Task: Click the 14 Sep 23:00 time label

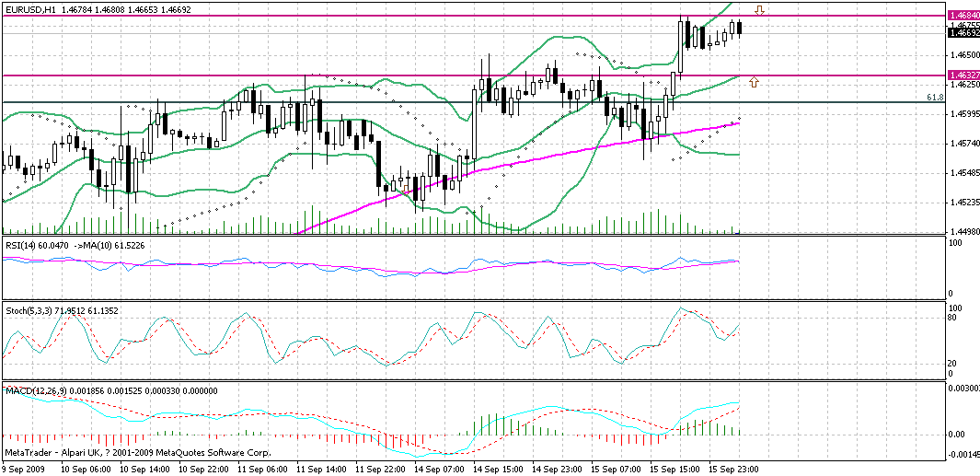Action: [x=558, y=469]
